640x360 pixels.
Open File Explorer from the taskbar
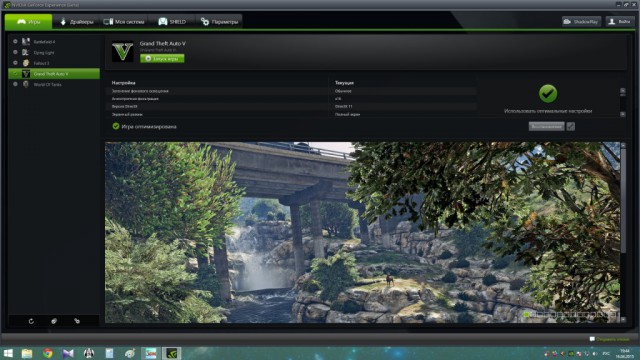[27, 353]
